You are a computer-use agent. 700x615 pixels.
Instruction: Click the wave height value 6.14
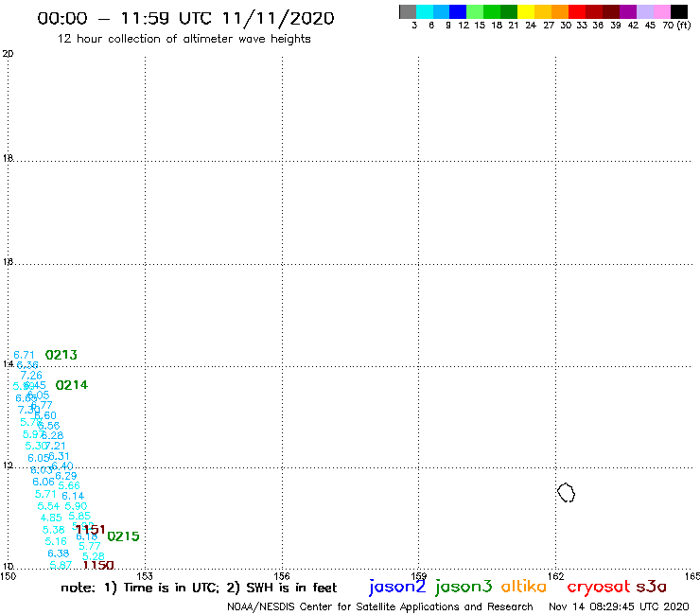pyautogui.click(x=73, y=496)
